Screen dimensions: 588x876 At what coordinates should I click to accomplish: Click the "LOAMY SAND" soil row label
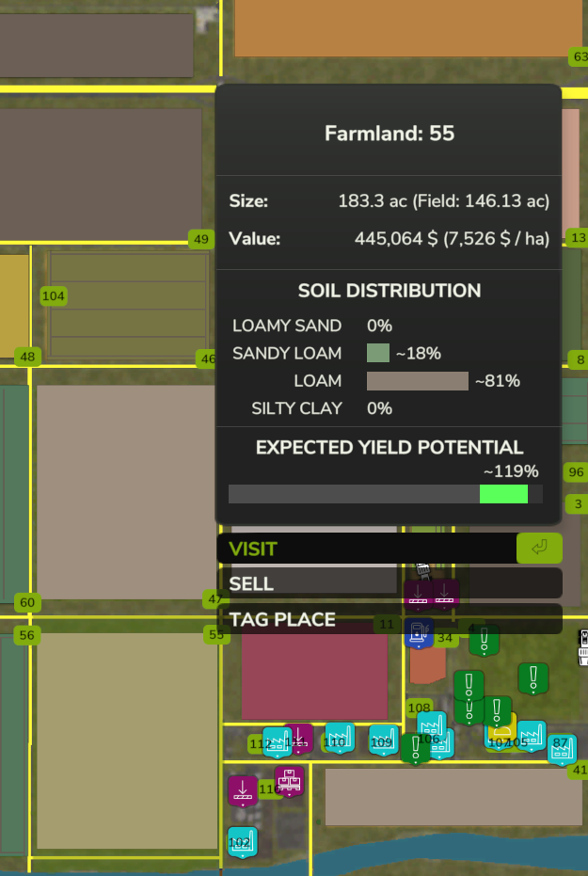pos(287,326)
